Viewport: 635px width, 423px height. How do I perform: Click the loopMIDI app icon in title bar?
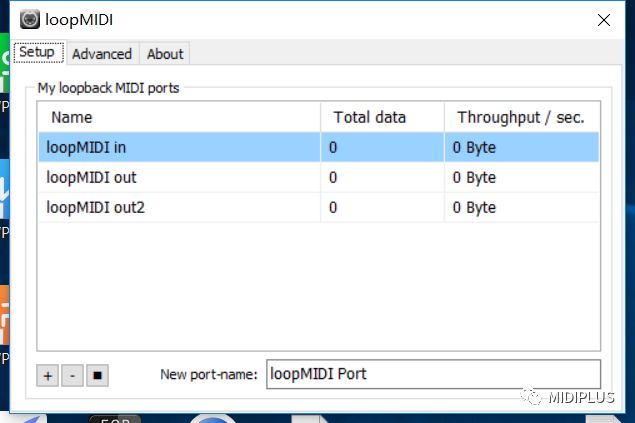tap(30, 19)
